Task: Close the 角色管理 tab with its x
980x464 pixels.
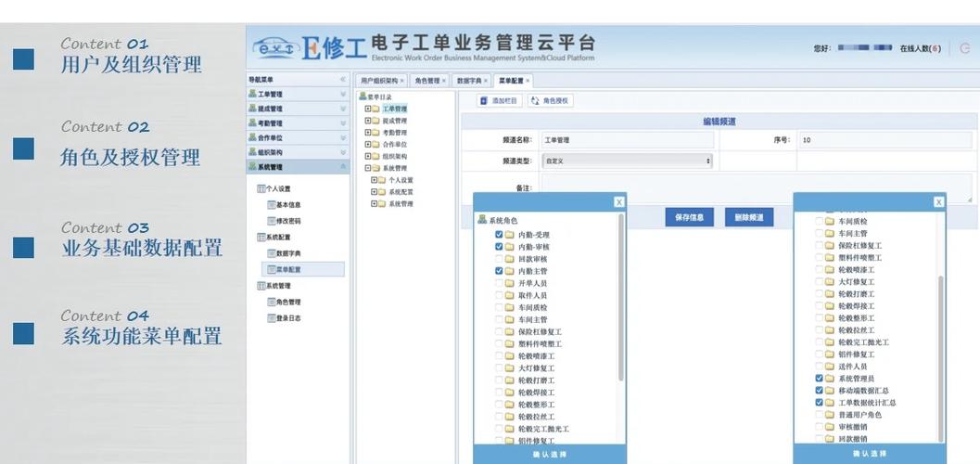Action: (444, 81)
